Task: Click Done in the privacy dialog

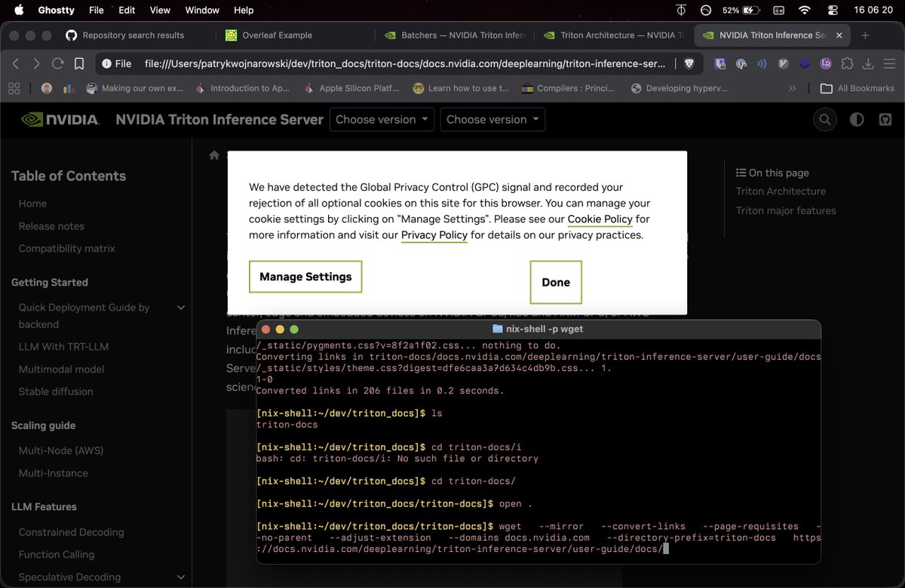Action: (x=556, y=282)
